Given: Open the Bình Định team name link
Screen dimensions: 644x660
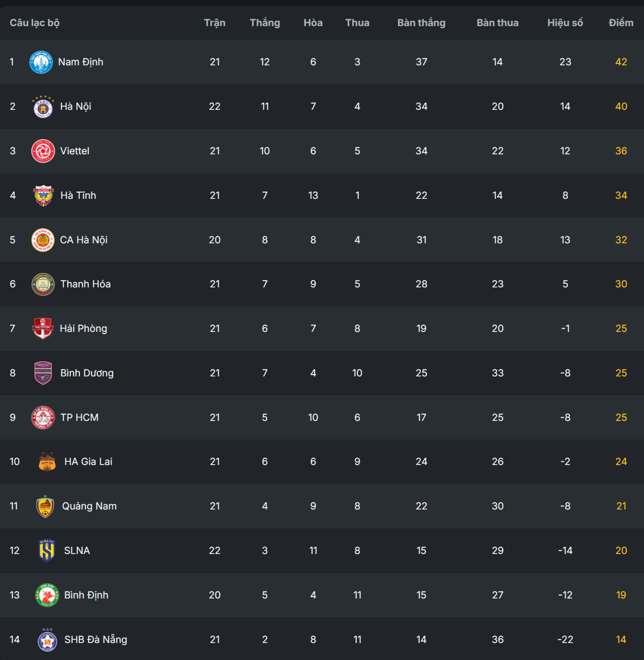Looking at the screenshot, I should point(86,595).
